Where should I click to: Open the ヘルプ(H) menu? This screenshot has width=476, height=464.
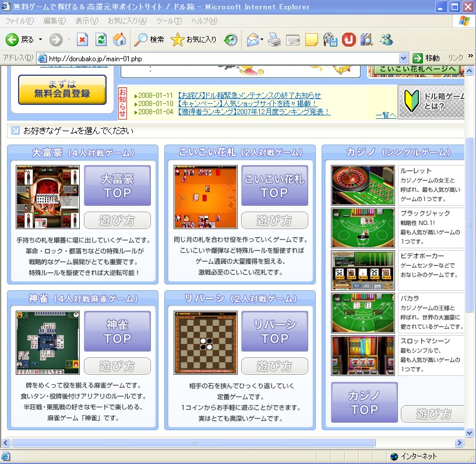click(x=204, y=20)
